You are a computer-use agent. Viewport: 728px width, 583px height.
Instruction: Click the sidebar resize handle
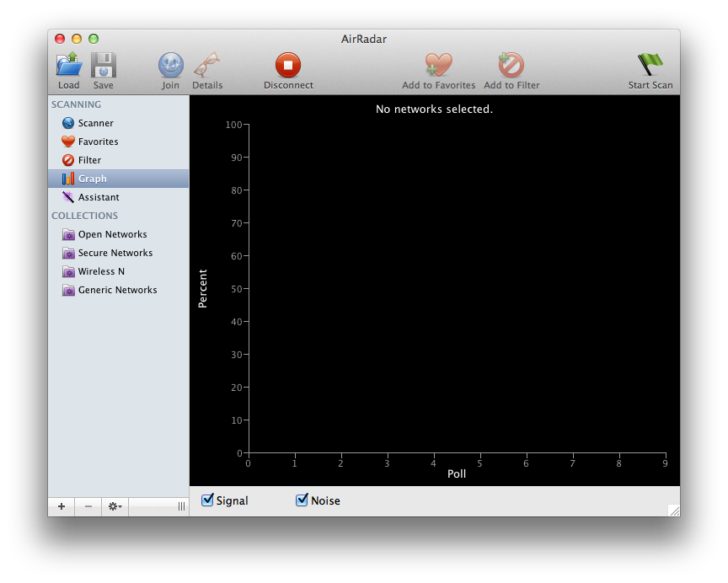tap(180, 506)
